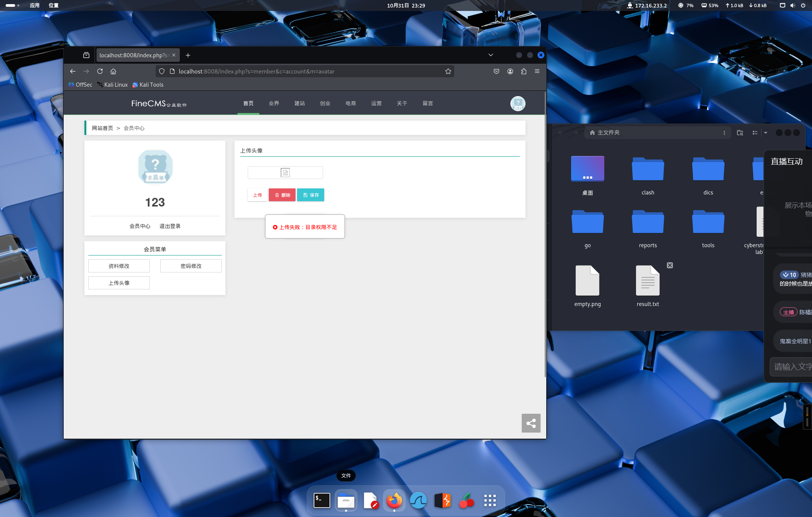Screen dimensions: 812x517
Task: Click the share icon at page bottom
Action: [531, 423]
